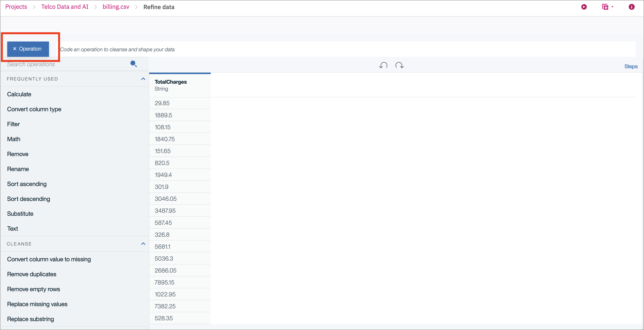Image resolution: width=644 pixels, height=330 pixels.
Task: Select the TotalCharges column header
Action: (x=170, y=82)
